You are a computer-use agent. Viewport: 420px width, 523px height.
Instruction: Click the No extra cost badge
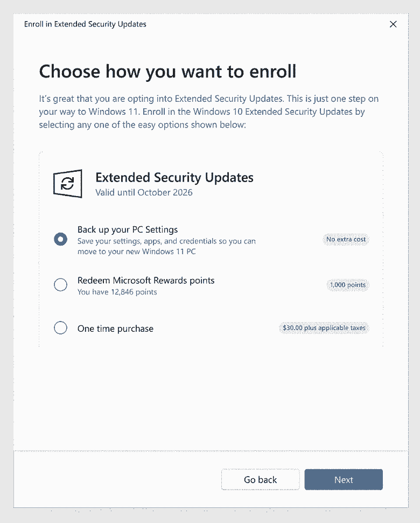pos(346,239)
